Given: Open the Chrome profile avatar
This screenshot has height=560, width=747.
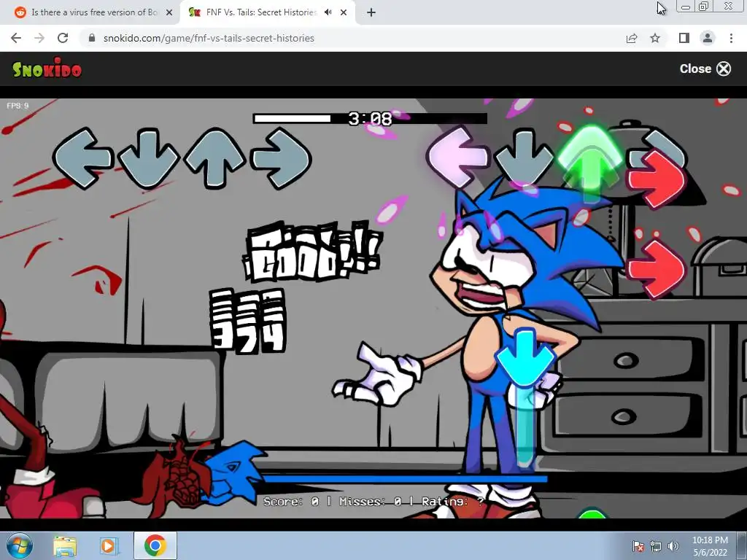Looking at the screenshot, I should point(708,38).
